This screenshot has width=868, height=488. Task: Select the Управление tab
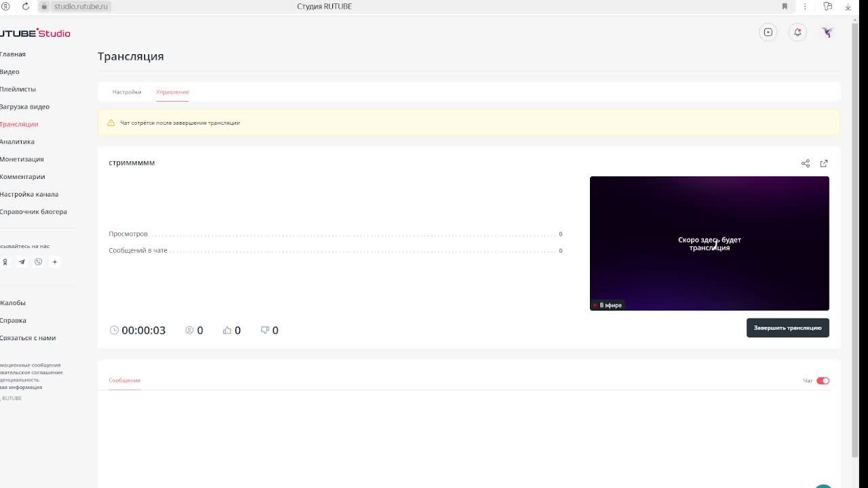pyautogui.click(x=172, y=92)
